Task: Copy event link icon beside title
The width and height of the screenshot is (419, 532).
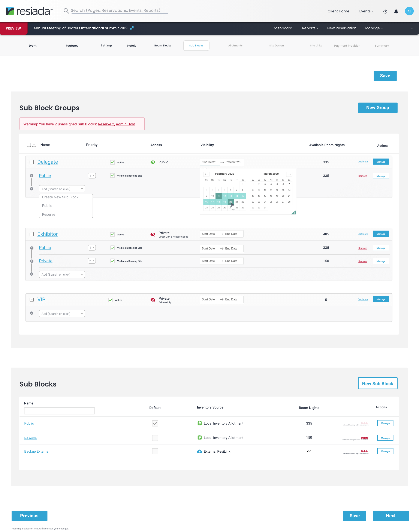Action: (132, 28)
